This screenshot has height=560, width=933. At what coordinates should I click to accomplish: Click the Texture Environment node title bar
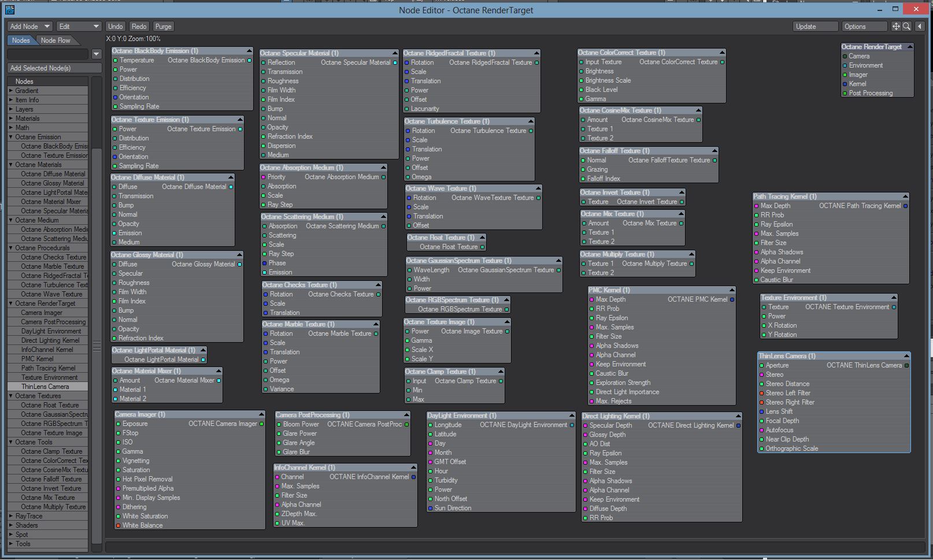(828, 298)
